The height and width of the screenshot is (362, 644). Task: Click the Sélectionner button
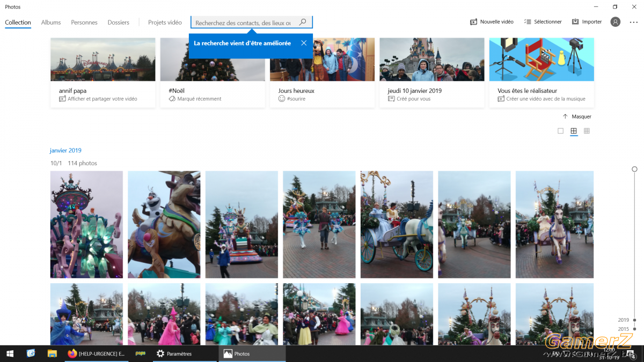543,22
